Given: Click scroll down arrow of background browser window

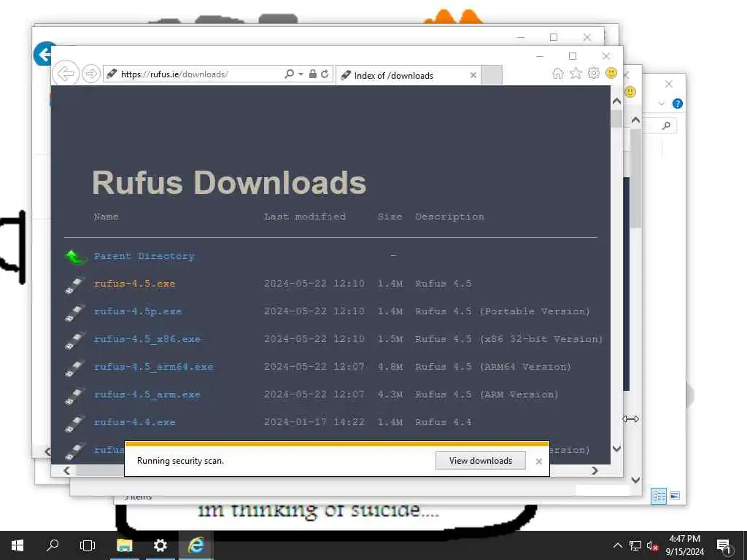Looking at the screenshot, I should (x=635, y=480).
